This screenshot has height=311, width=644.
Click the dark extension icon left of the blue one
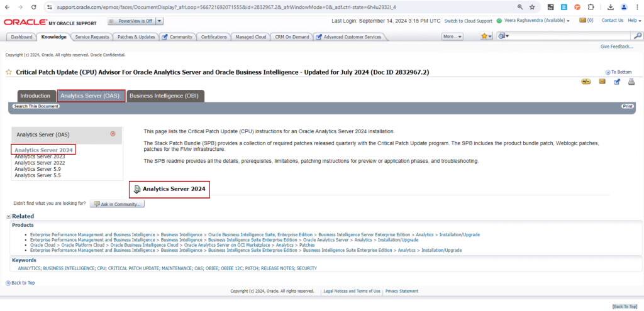551,7
